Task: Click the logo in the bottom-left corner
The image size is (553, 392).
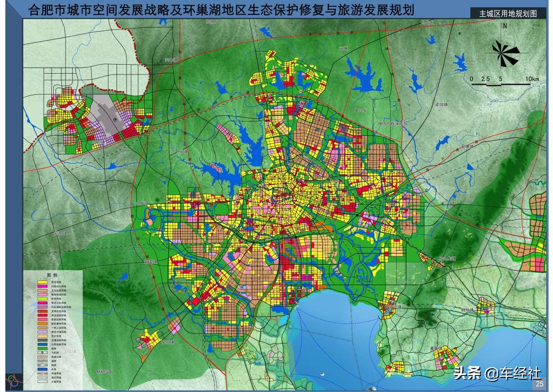Action: point(13,380)
